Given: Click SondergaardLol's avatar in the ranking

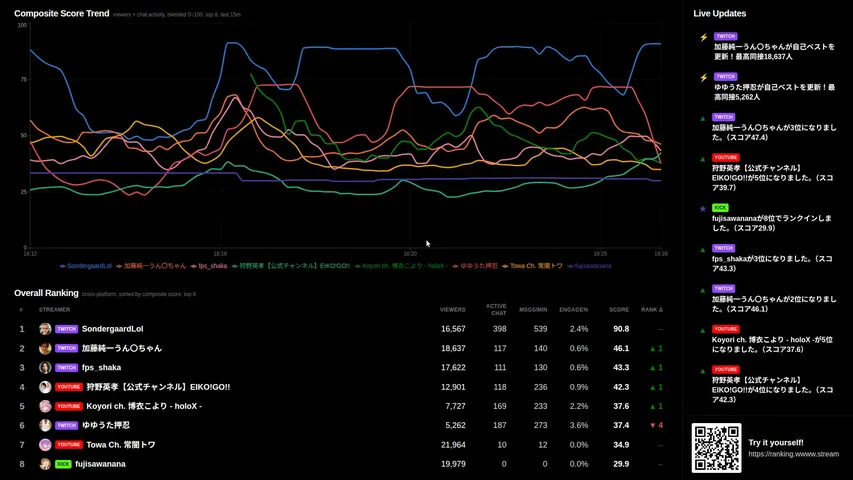Looking at the screenshot, I should pos(45,329).
